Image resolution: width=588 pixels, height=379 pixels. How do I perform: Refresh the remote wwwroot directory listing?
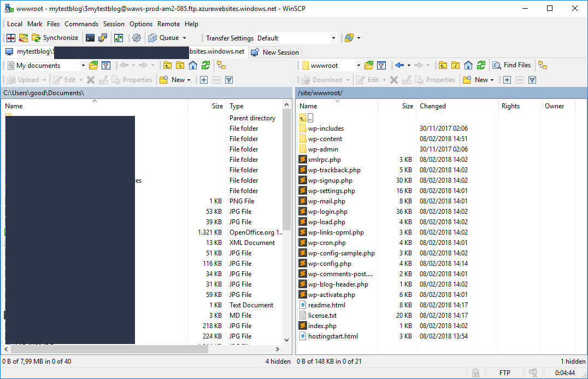480,65
